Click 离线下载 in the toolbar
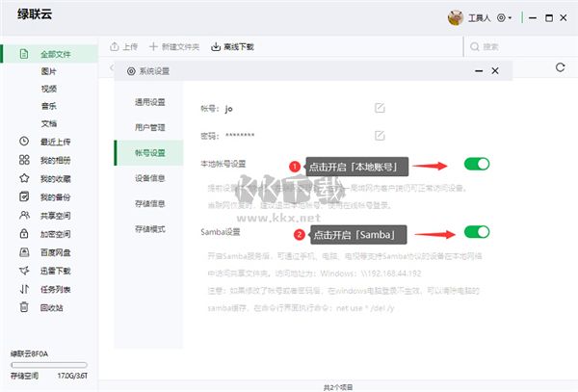The image size is (578, 392). coord(232,47)
